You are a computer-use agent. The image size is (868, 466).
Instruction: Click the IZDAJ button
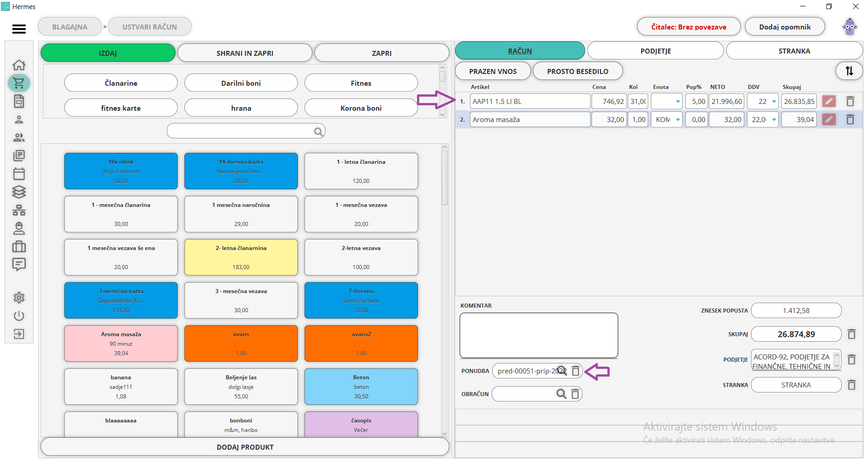[108, 53]
